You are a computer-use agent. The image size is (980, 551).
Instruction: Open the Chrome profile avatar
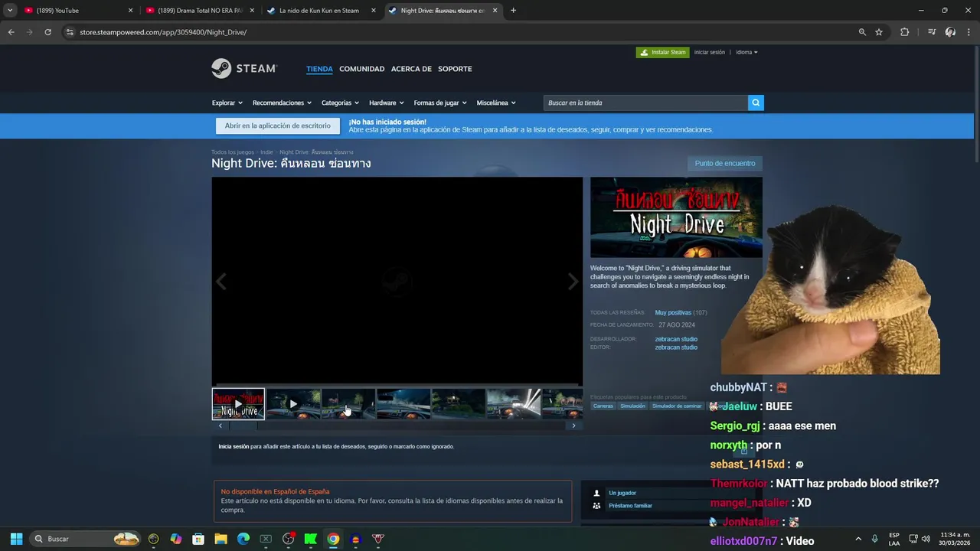pyautogui.click(x=950, y=32)
